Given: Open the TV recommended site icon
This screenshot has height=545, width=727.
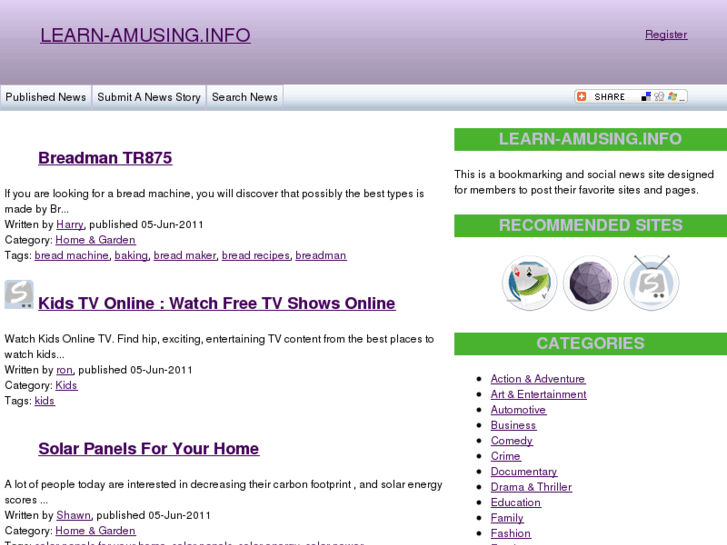Looking at the screenshot, I should tap(651, 282).
